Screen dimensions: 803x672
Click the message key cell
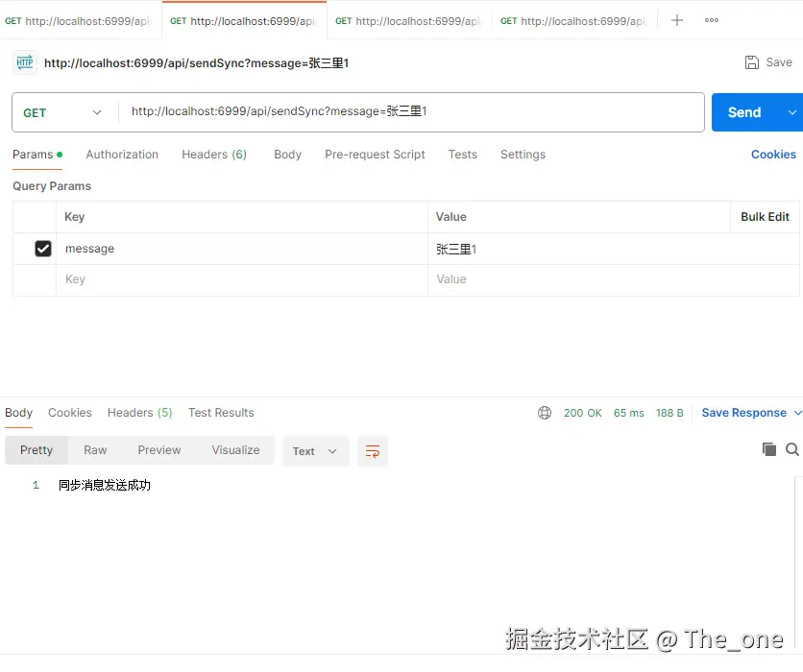pyautogui.click(x=241, y=249)
